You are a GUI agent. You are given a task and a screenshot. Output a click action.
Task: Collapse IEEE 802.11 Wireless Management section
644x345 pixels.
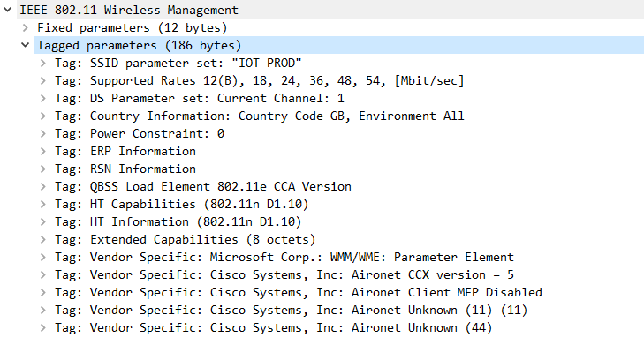7,10
